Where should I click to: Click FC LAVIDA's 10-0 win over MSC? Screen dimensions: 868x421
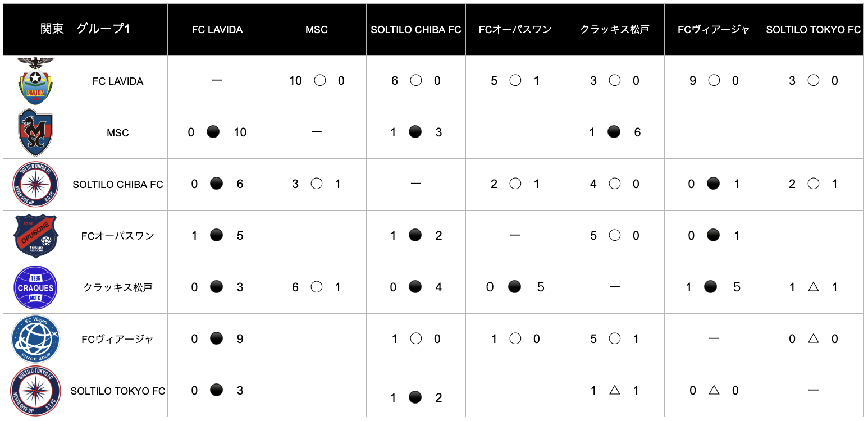pyautogui.click(x=319, y=81)
